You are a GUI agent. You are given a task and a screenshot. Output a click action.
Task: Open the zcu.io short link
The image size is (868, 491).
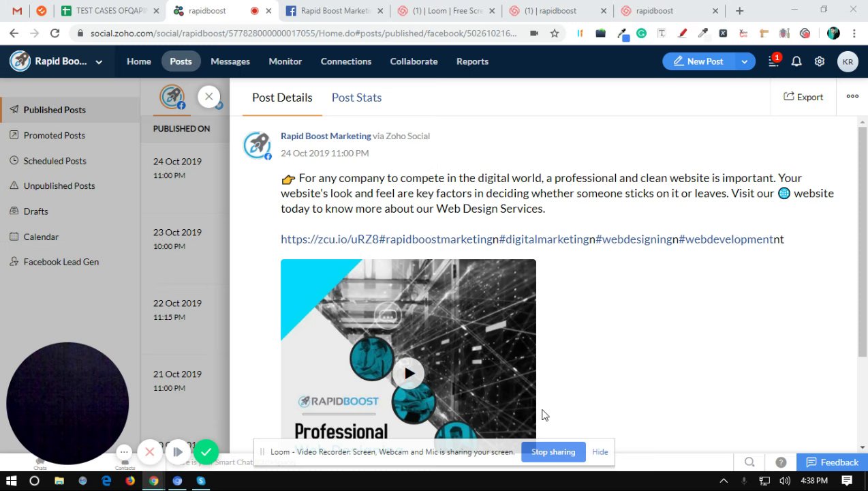click(329, 239)
